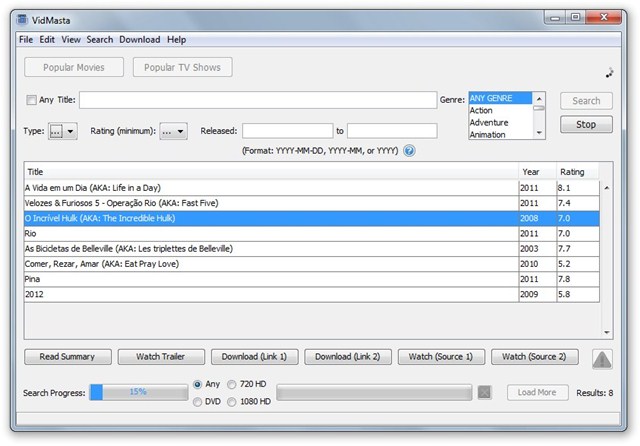The width and height of the screenshot is (640, 446).
Task: Open the Search menu
Action: 100,40
